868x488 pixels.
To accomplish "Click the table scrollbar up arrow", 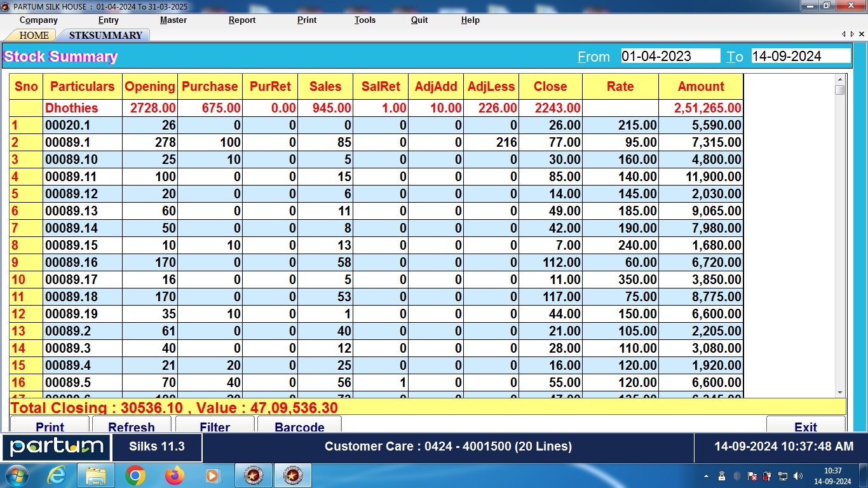I will tap(840, 79).
